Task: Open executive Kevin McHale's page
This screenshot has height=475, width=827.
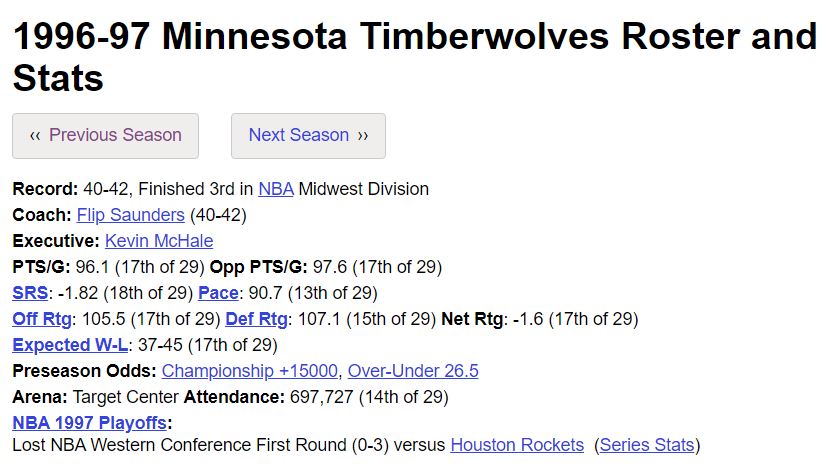Action: tap(159, 241)
